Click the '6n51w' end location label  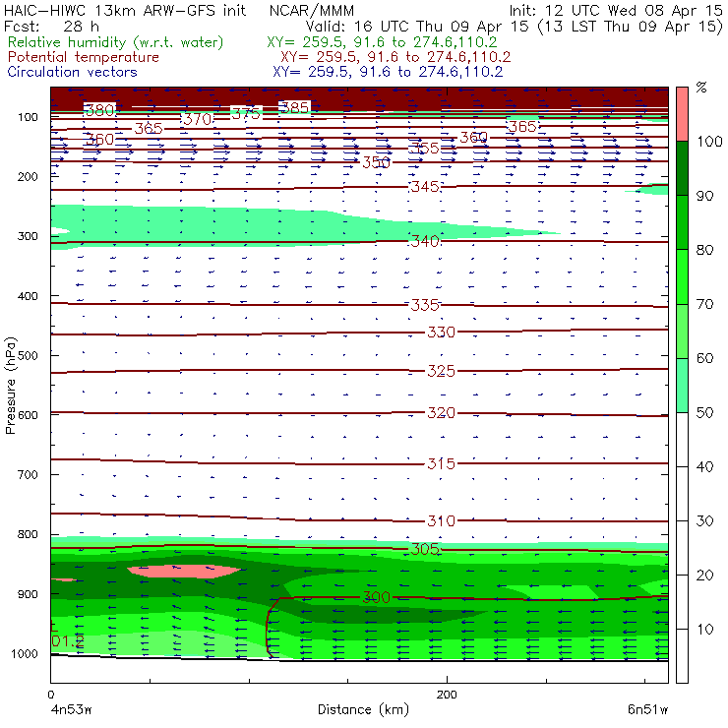click(647, 710)
